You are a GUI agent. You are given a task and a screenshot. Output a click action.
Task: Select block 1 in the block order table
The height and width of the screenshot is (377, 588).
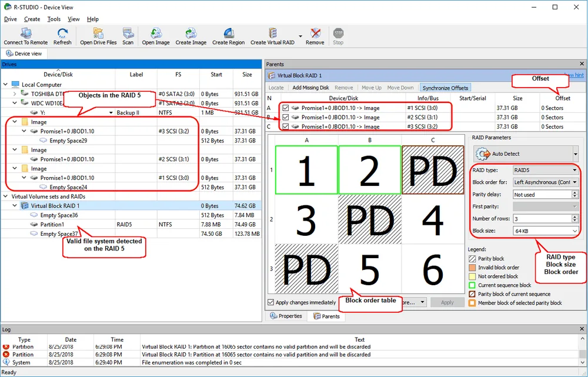pyautogui.click(x=307, y=170)
